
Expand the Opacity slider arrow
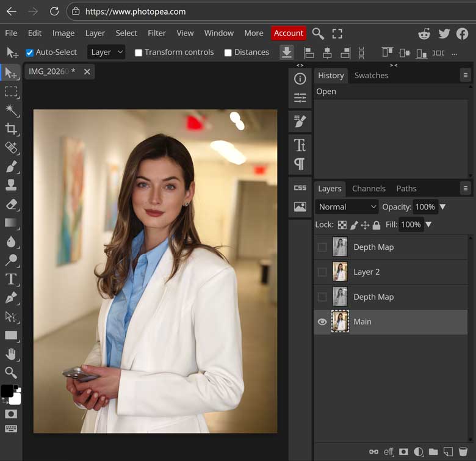(x=442, y=207)
